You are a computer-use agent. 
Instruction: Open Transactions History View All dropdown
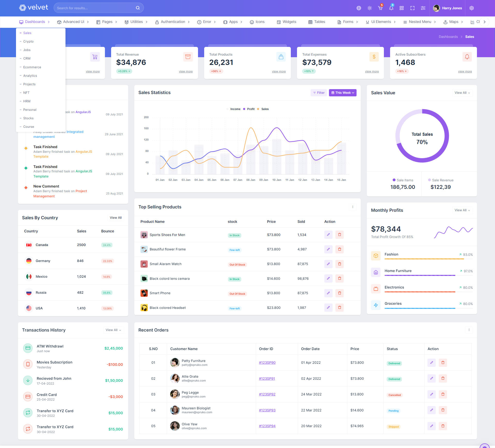point(113,330)
